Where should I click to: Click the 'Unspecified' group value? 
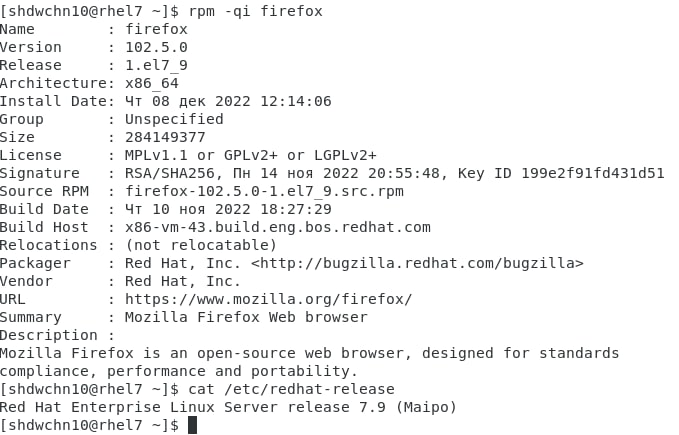point(174,119)
